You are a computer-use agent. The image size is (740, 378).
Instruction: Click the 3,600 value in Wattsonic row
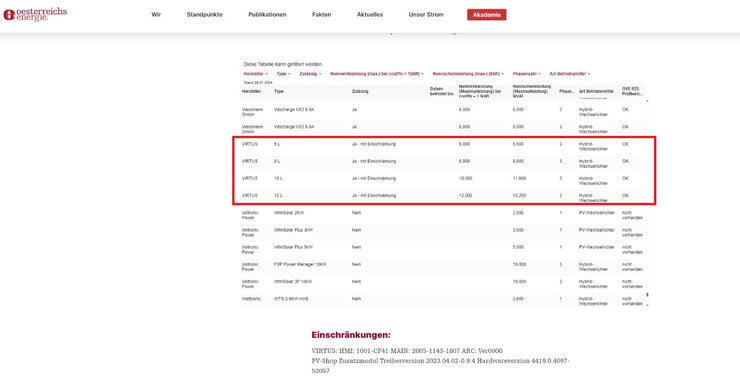point(517,299)
